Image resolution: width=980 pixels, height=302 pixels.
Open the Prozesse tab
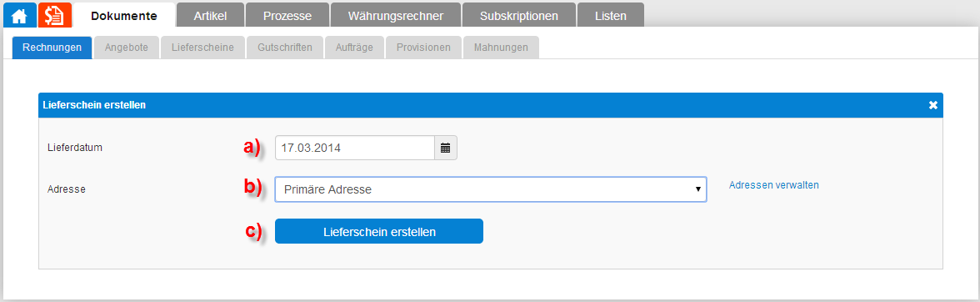point(287,16)
